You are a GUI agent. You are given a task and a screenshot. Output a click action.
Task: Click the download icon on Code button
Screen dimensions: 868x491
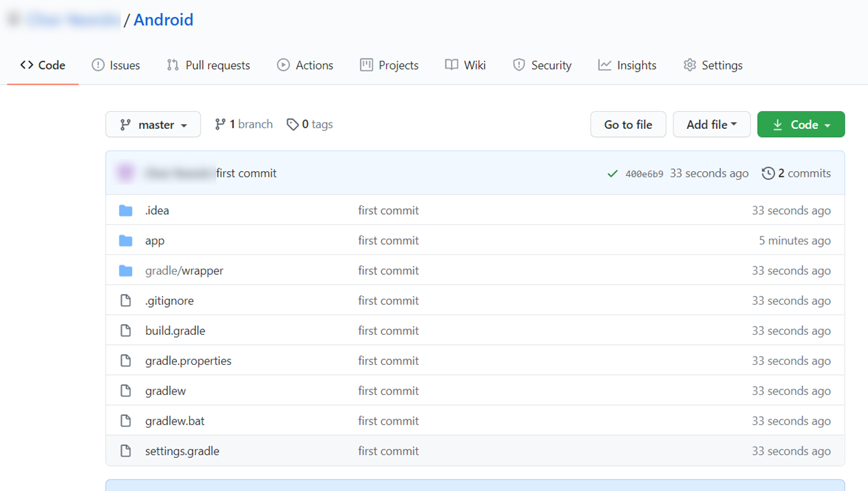(x=778, y=125)
